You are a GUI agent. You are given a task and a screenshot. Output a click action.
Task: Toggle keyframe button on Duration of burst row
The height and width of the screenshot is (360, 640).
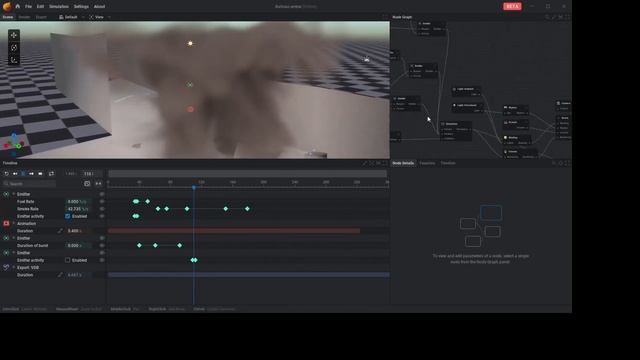(x=102, y=246)
